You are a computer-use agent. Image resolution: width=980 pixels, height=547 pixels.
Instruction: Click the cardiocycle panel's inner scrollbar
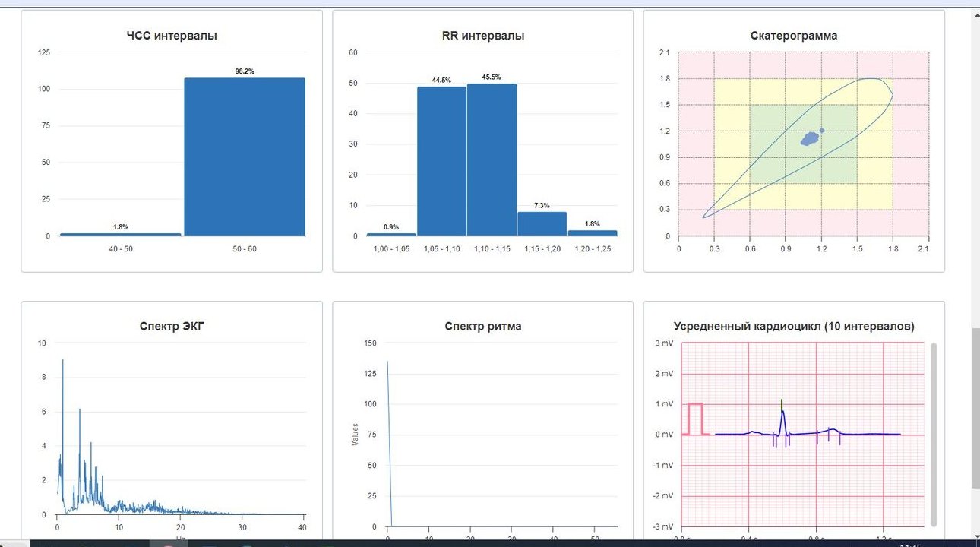(934, 433)
